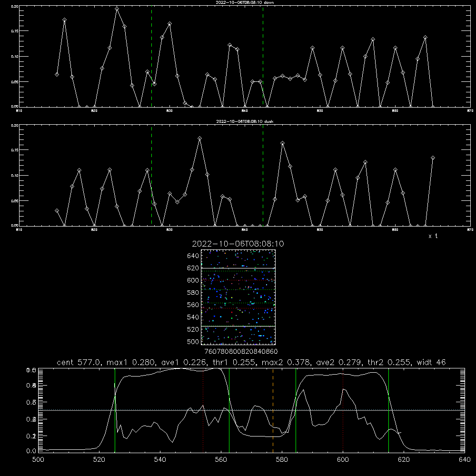This screenshot has height=476, width=476.
Task: Click the '0.05' y-axis label of dusk plot
Action: coord(15,201)
